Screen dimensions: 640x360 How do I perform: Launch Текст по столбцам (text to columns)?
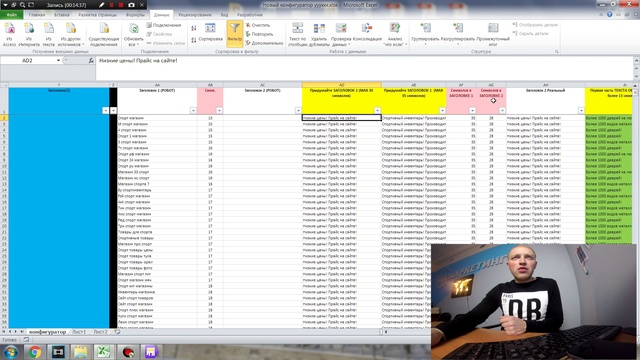[x=298, y=34]
